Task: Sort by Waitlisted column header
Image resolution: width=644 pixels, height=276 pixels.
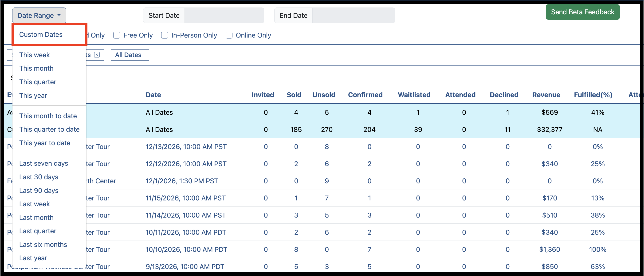Action: coord(414,95)
